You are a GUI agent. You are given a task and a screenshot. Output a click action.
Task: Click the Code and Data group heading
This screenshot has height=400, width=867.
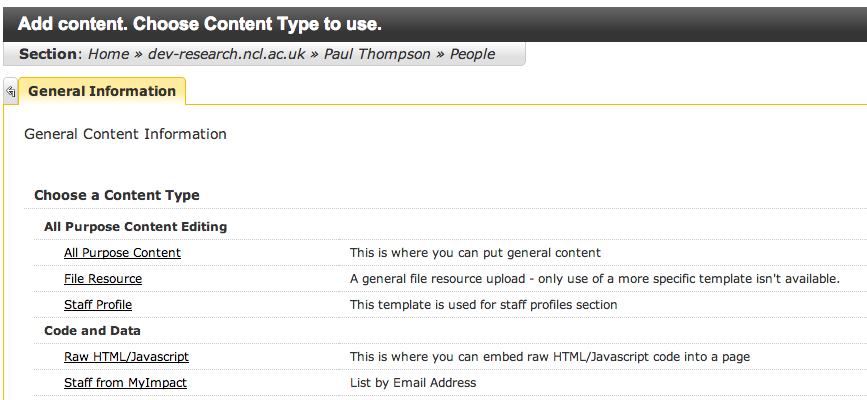click(x=92, y=331)
